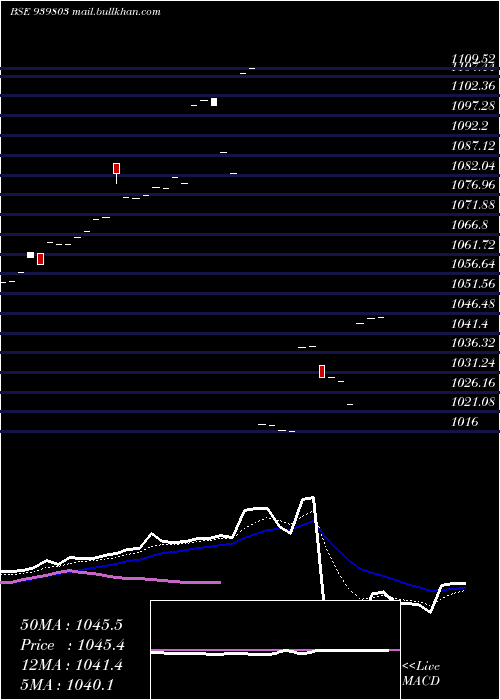Select the white candle near 1097.28
Screen dimensions: 500x700
[x=214, y=102]
